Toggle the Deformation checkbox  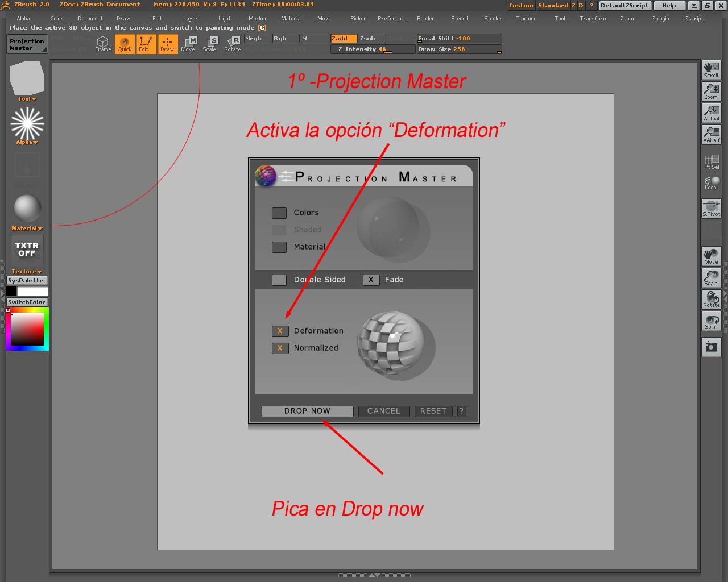click(280, 331)
